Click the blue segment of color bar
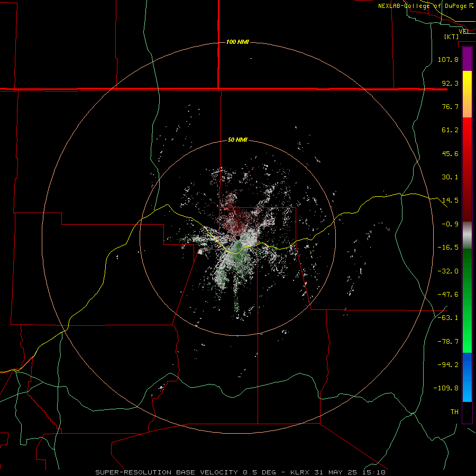This screenshot has width=476, height=476. pyautogui.click(x=467, y=377)
